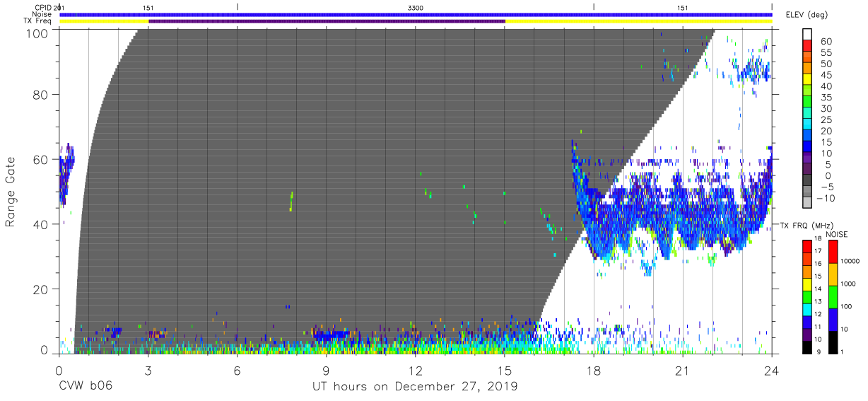
Task: Click the 55 label on the elevation colorbar
Action: coord(827,53)
